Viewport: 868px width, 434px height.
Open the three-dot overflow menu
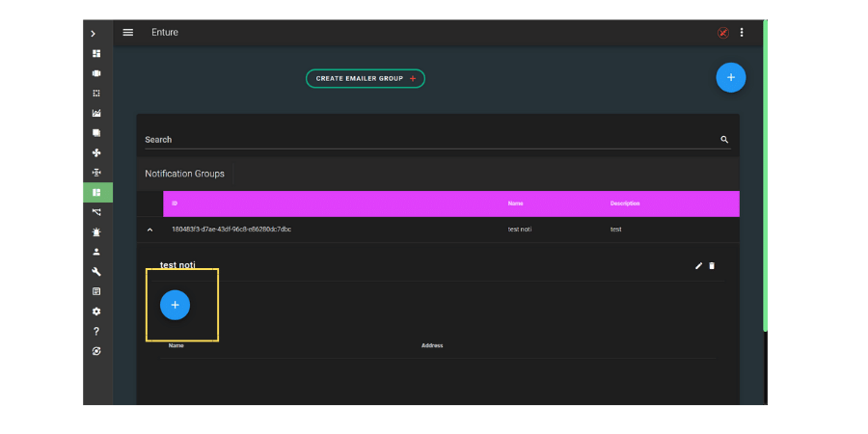point(742,33)
